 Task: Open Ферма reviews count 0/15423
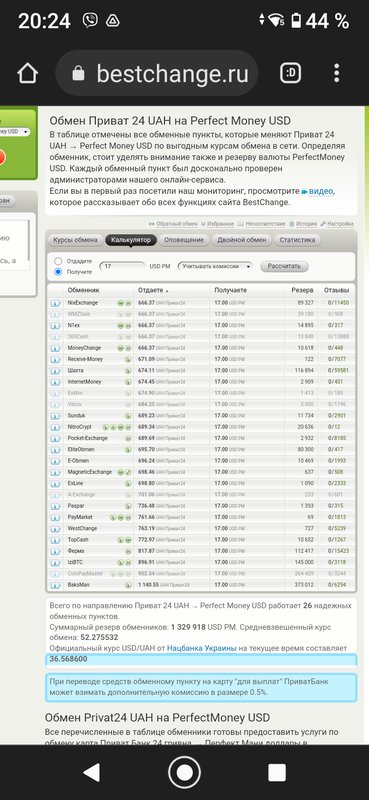338,551
